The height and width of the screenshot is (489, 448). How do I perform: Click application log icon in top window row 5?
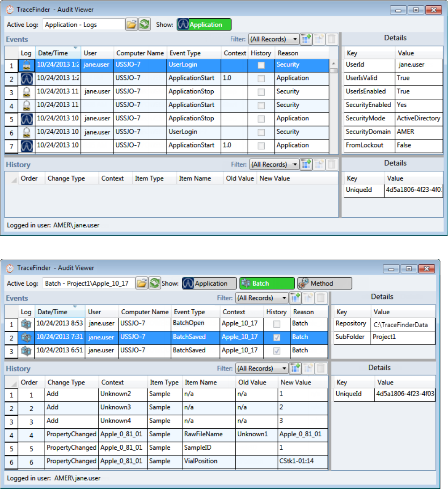(x=26, y=119)
